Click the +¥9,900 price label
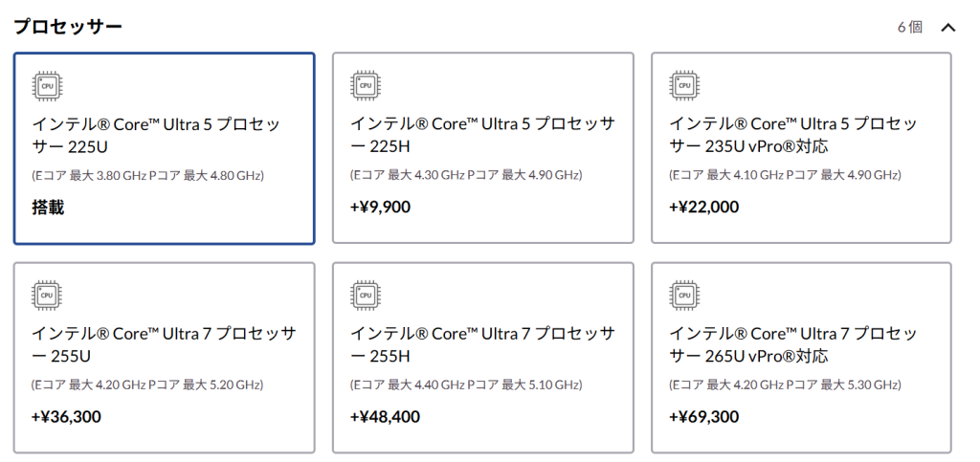Screen dimensions: 980x462 [x=381, y=207]
